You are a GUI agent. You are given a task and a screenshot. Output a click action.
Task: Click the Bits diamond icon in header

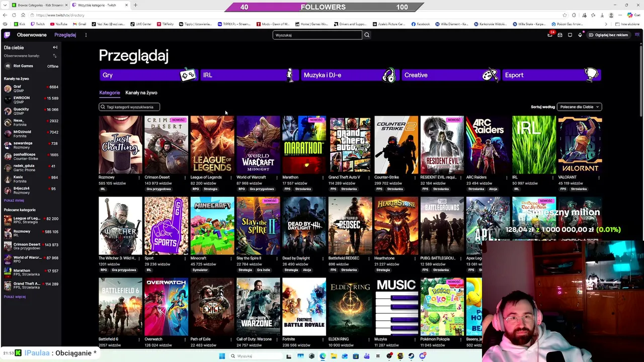tap(580, 35)
